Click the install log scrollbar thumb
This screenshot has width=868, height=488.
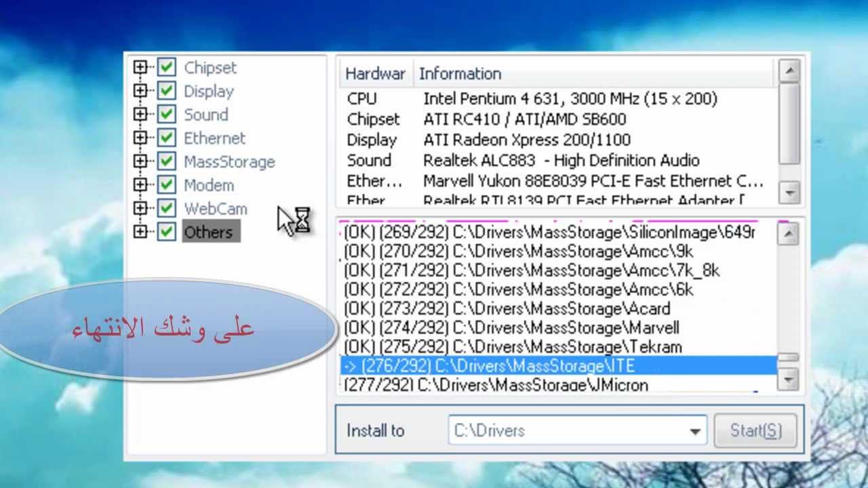(787, 358)
